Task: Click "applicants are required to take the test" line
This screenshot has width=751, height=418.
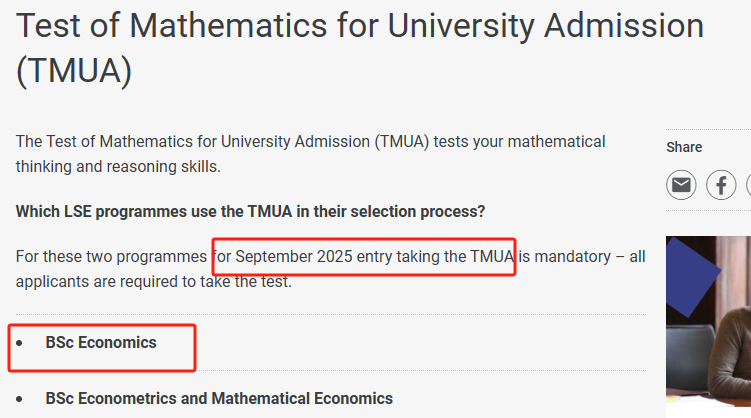Action: click(x=153, y=282)
